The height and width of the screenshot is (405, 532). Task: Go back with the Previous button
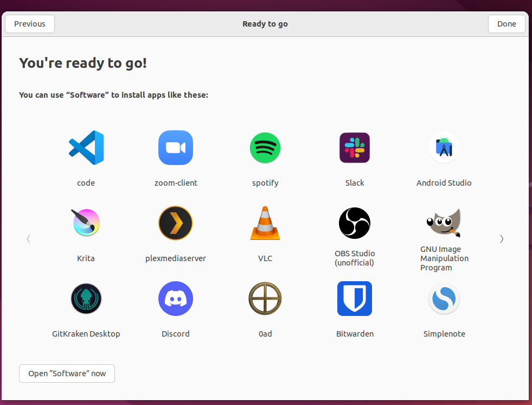[x=30, y=24]
